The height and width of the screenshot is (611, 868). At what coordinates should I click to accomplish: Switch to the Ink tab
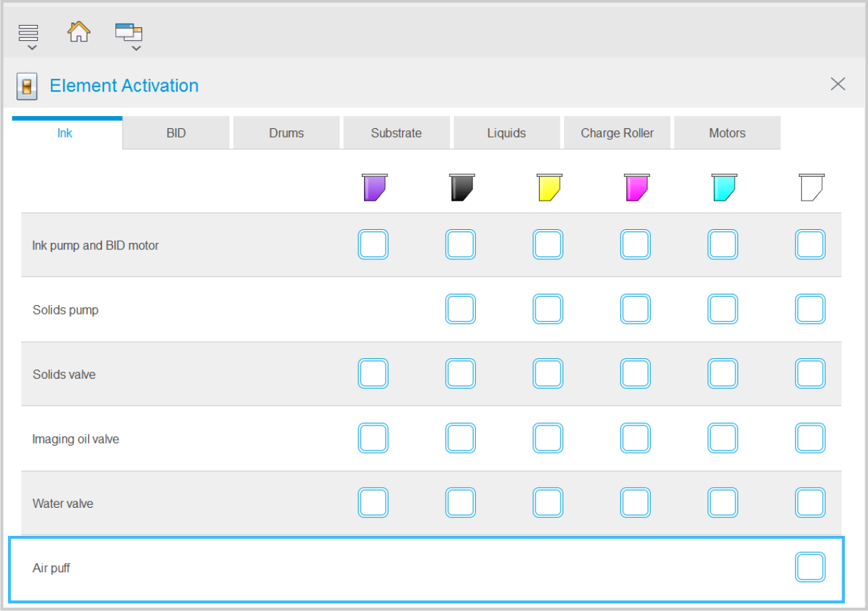point(67,133)
